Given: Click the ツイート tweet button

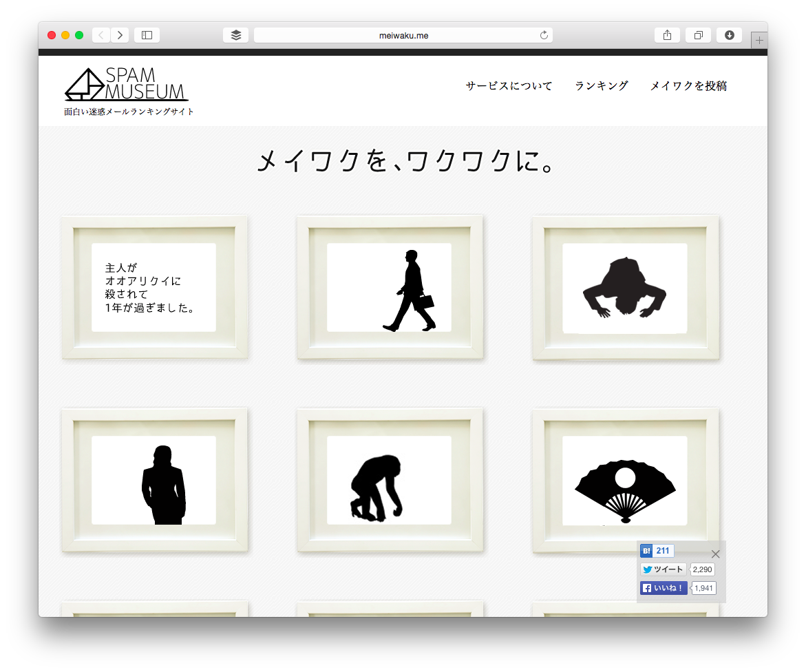Looking at the screenshot, I should click(x=663, y=569).
